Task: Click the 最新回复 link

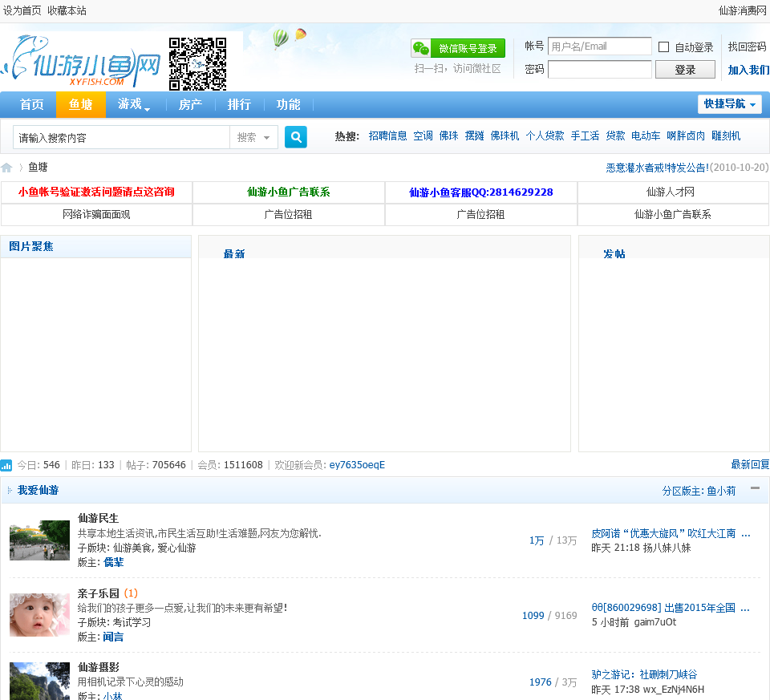Action: pos(750,464)
